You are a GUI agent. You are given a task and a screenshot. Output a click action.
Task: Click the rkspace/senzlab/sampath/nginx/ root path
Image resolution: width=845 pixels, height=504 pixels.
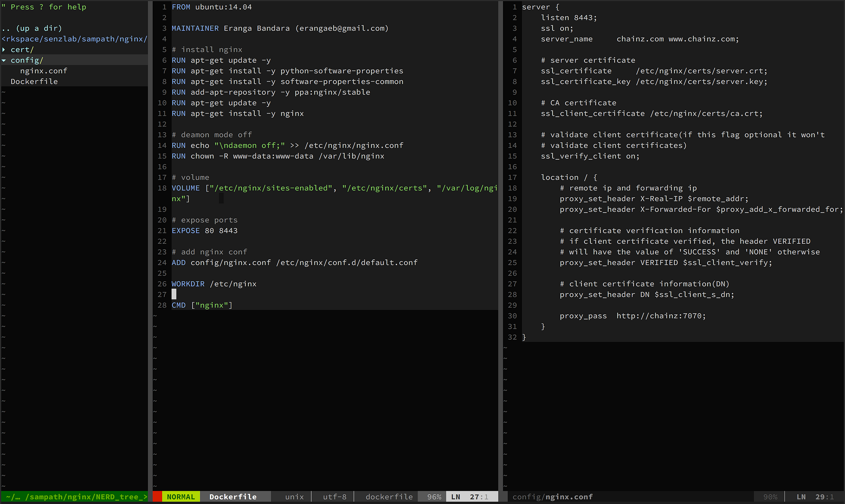(x=75, y=39)
